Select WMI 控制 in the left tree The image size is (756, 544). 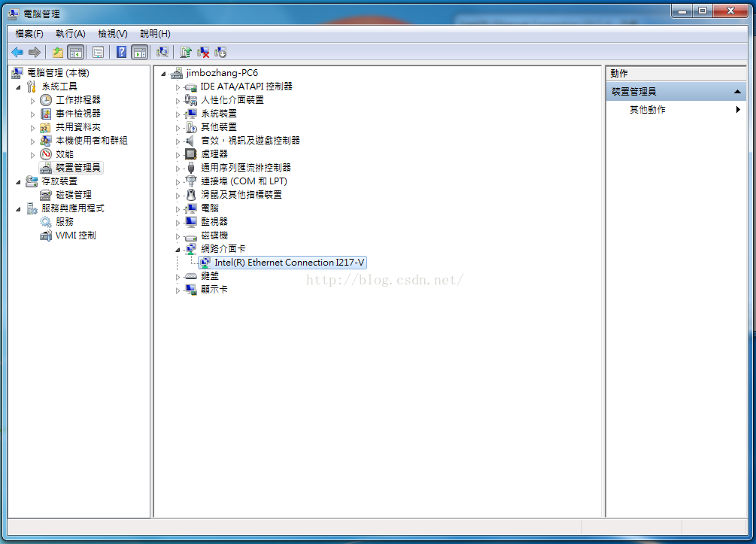(x=76, y=235)
